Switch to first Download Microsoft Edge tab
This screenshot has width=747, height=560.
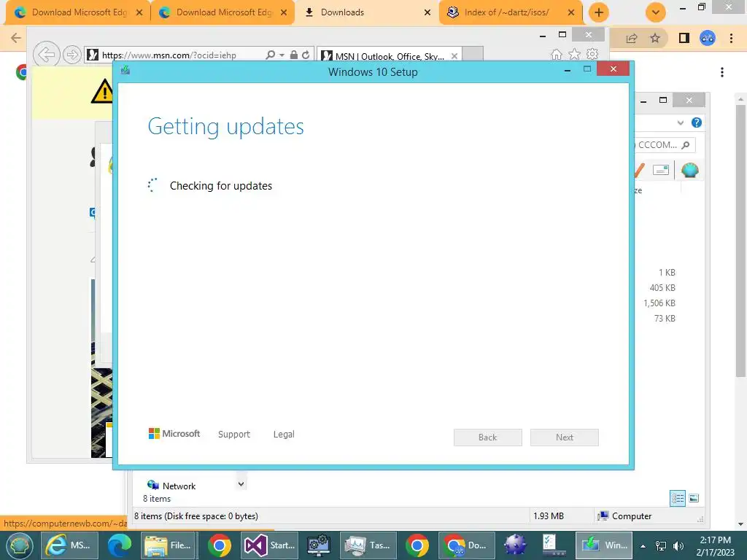click(x=77, y=12)
